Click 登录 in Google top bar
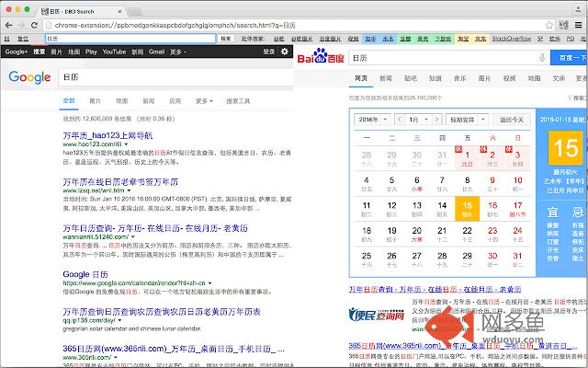Viewport: 588px width, 368px height. 269,52
